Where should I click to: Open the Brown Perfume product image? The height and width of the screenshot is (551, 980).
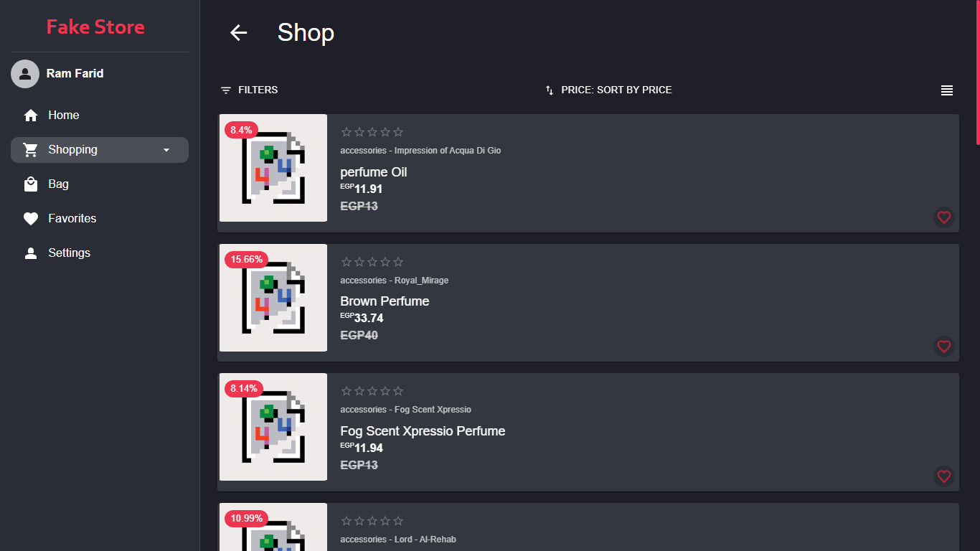273,298
